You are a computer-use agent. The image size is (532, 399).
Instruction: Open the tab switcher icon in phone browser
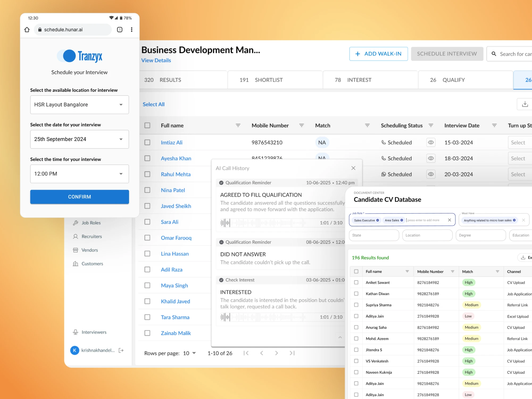pyautogui.click(x=120, y=30)
